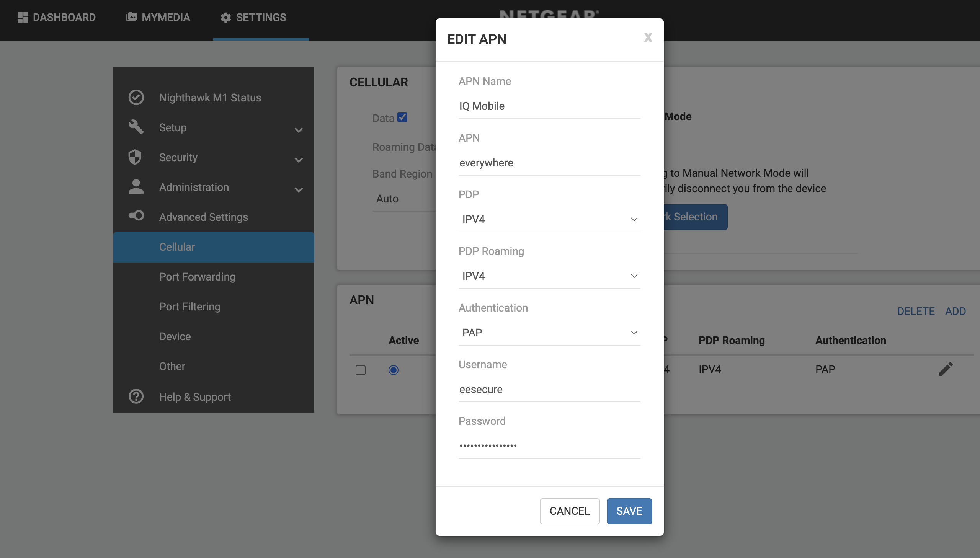Open MyMedia image icon
The image size is (980, 558).
(131, 17)
